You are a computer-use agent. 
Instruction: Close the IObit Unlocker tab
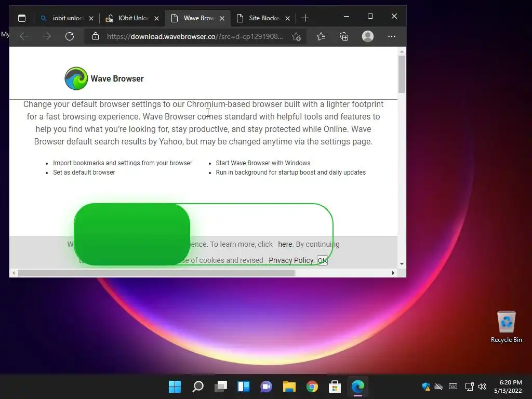point(156,18)
